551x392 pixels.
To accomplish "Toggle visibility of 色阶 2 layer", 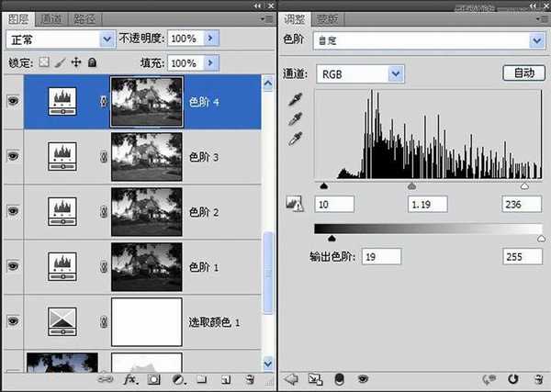I will (x=13, y=211).
